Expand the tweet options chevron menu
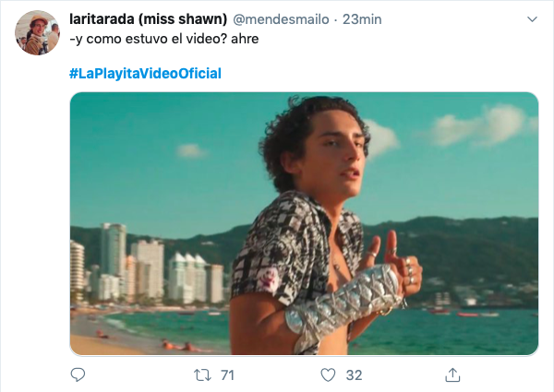 click(x=532, y=18)
